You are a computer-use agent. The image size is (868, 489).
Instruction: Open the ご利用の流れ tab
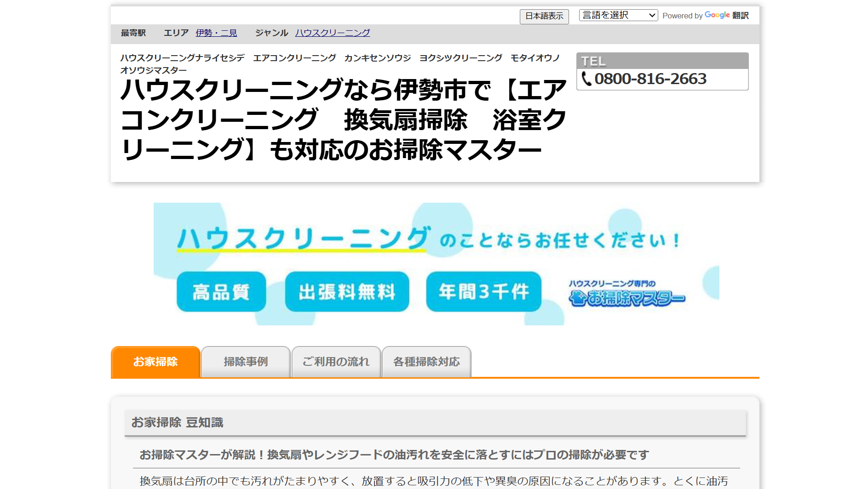tap(336, 362)
